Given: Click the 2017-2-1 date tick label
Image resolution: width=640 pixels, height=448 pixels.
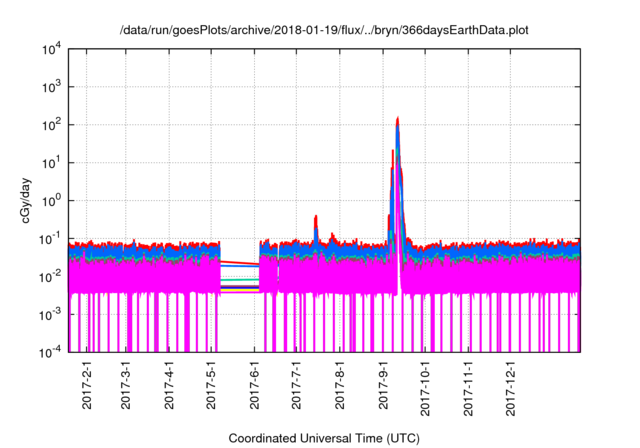Looking at the screenshot, I should 87,385.
